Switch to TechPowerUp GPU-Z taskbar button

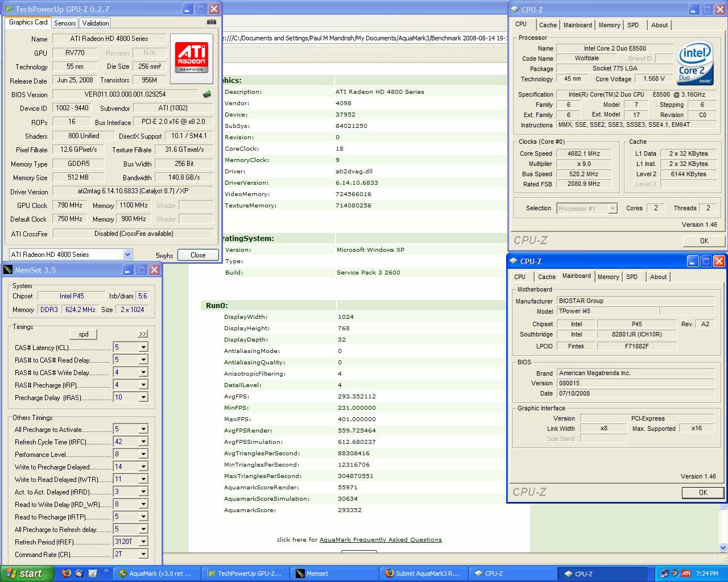[x=246, y=573]
